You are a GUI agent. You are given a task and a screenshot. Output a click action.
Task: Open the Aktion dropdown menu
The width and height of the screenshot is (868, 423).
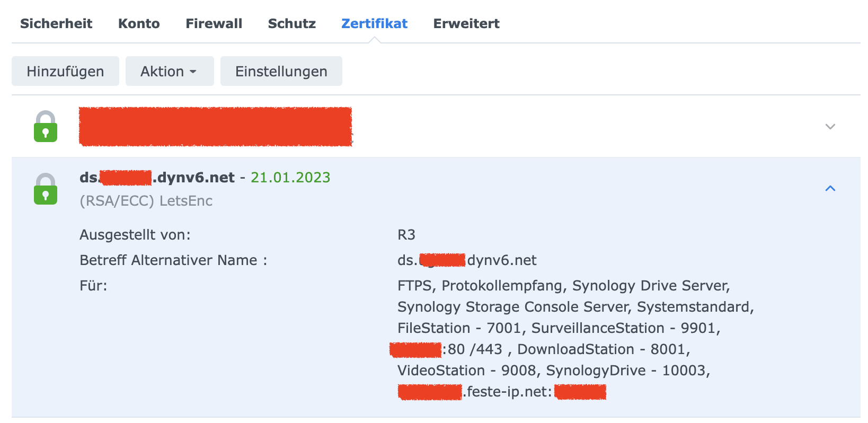click(x=170, y=71)
